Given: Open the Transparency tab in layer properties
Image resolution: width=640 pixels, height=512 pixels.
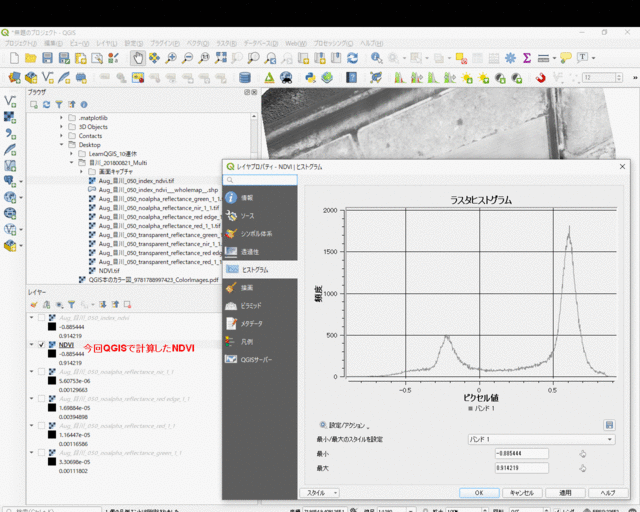Looking at the screenshot, I should click(x=260, y=252).
